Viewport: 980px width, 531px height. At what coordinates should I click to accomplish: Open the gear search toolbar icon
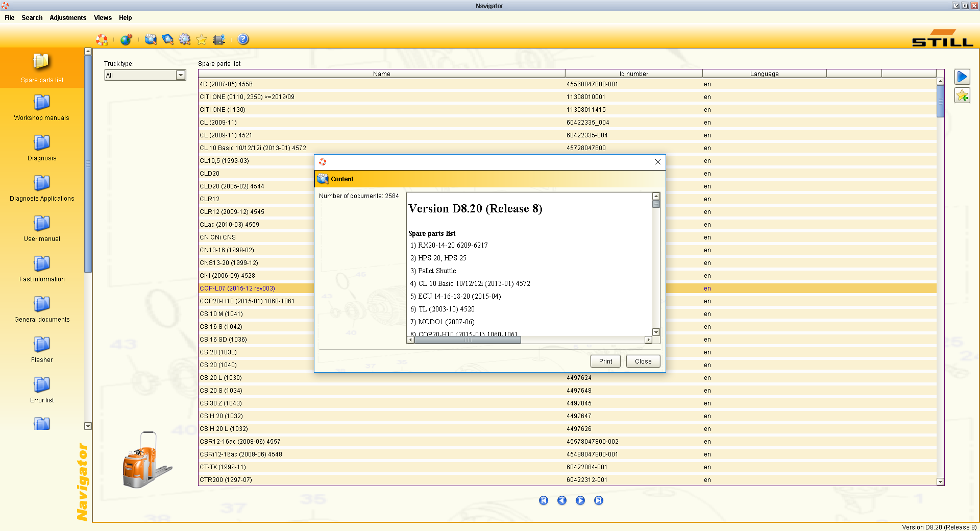(185, 39)
